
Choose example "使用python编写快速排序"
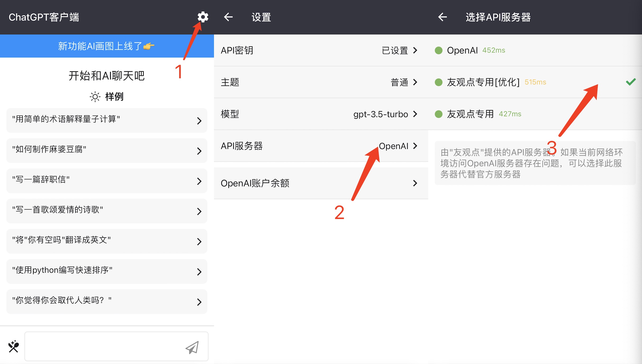[x=107, y=271]
